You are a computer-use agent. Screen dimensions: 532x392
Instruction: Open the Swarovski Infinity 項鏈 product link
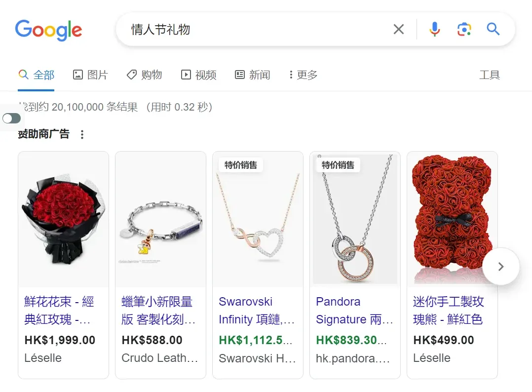coord(257,311)
